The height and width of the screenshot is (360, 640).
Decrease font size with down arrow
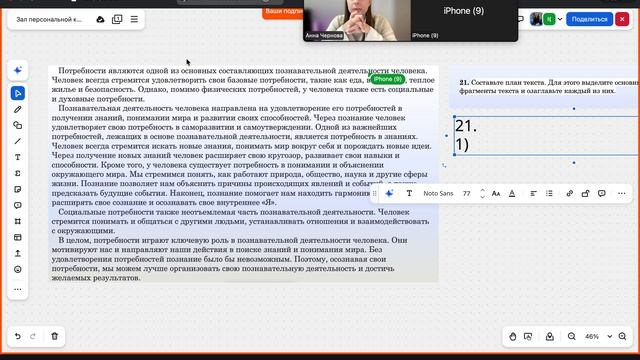tap(482, 197)
